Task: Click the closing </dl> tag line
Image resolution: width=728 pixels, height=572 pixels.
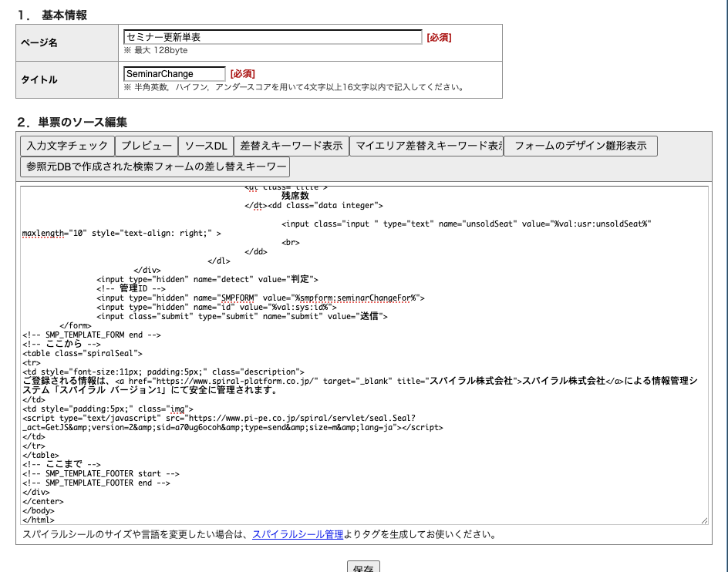Action: [x=219, y=261]
